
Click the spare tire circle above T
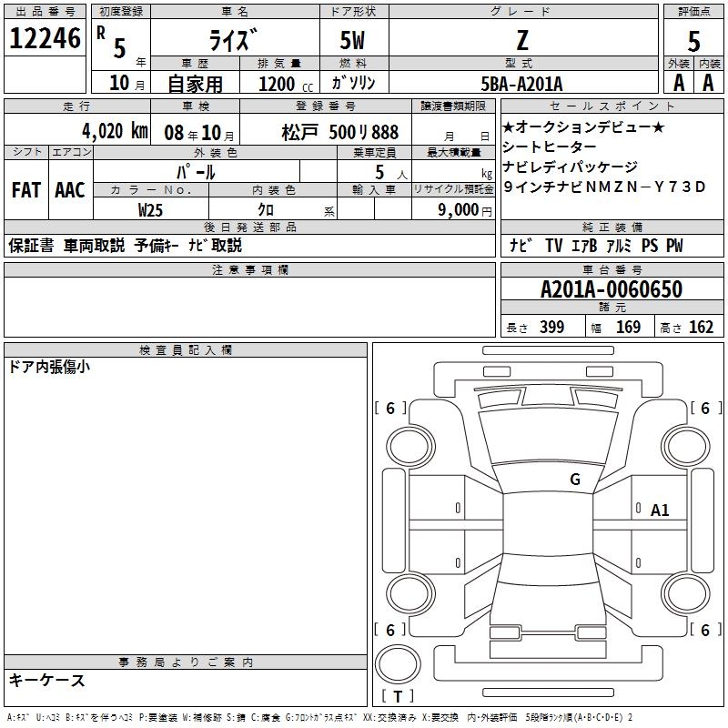pos(398,663)
